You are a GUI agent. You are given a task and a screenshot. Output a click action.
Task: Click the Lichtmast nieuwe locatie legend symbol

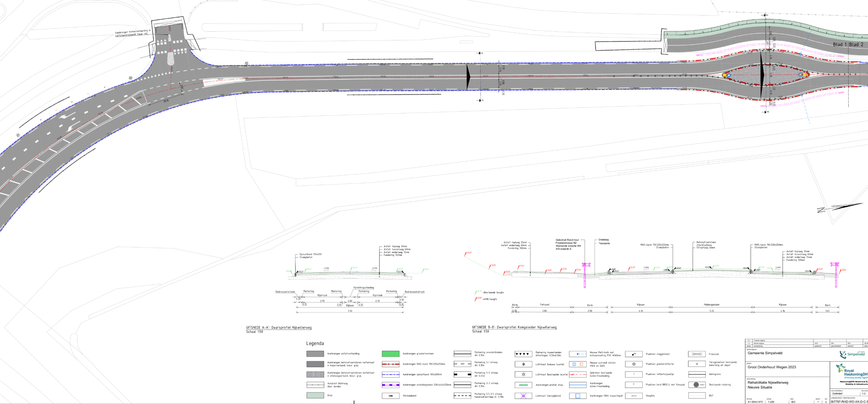click(523, 364)
